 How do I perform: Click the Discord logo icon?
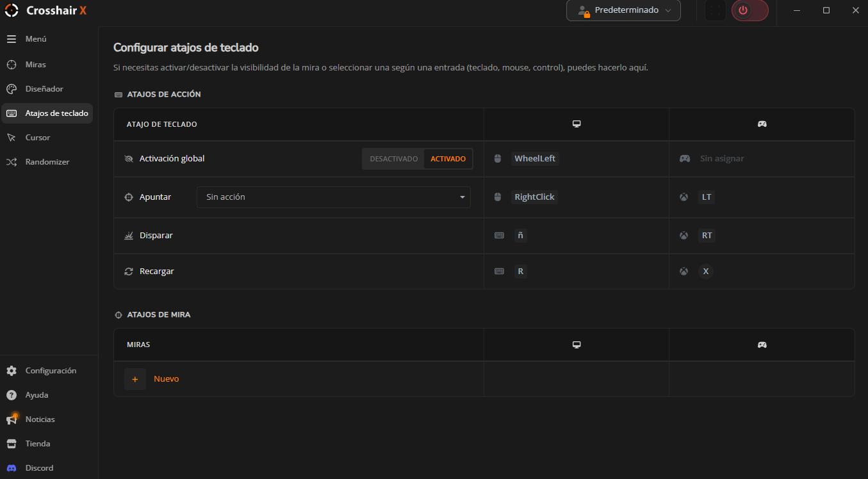12,468
